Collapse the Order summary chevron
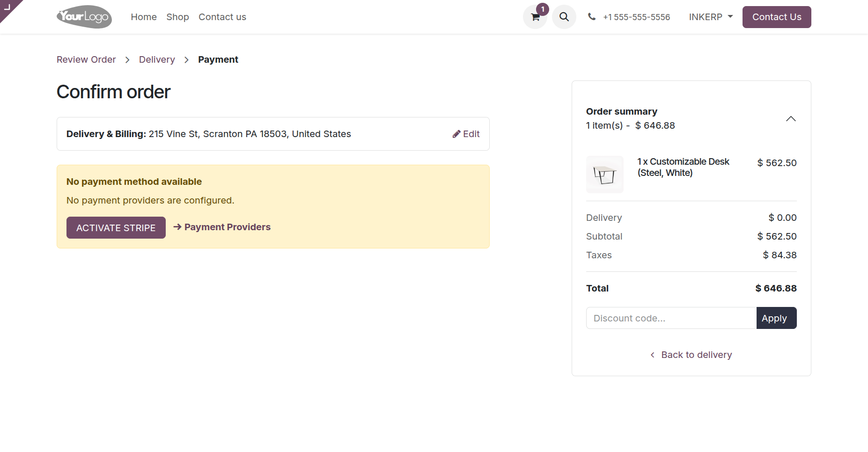This screenshot has width=868, height=452. [791, 119]
